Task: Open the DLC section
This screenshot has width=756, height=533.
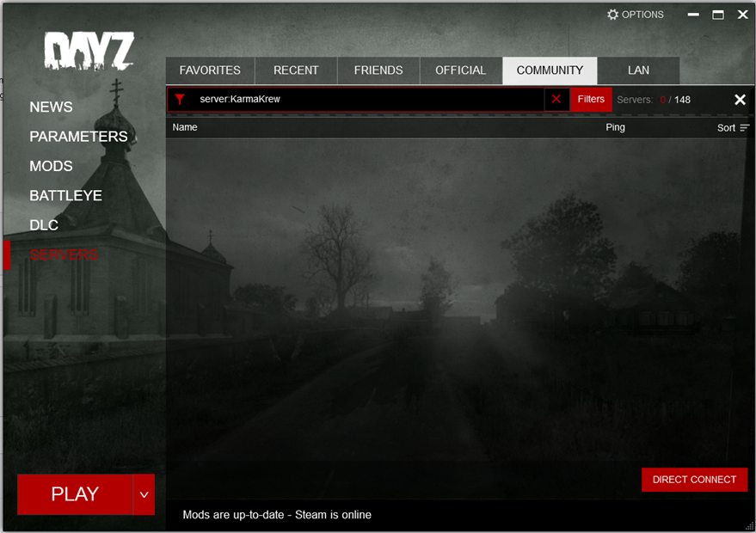Action: (44, 225)
